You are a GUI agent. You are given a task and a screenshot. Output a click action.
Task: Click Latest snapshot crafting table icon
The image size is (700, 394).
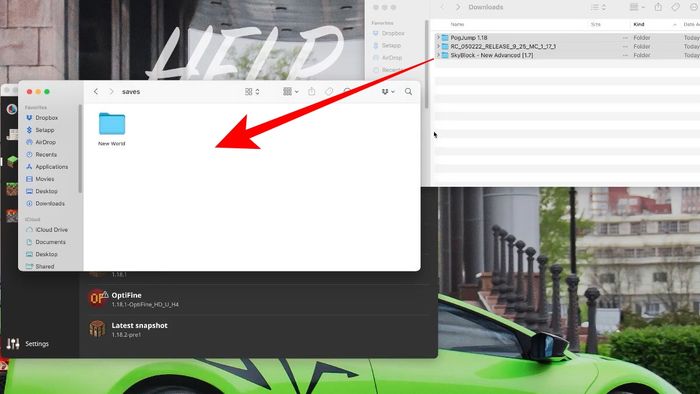point(97,329)
